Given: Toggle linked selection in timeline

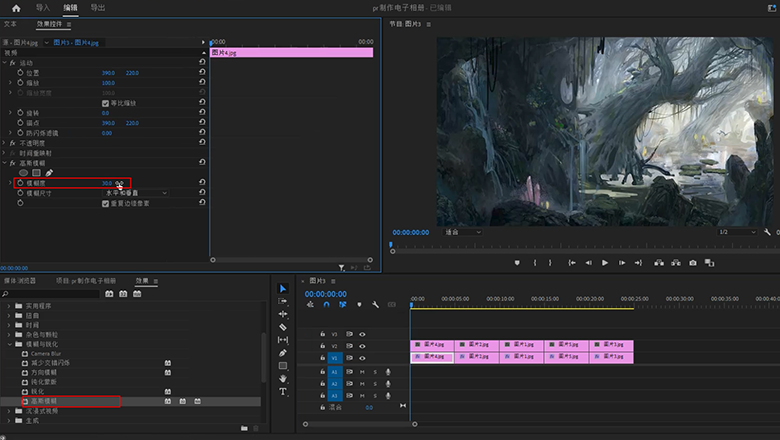Looking at the screenshot, I should point(343,305).
